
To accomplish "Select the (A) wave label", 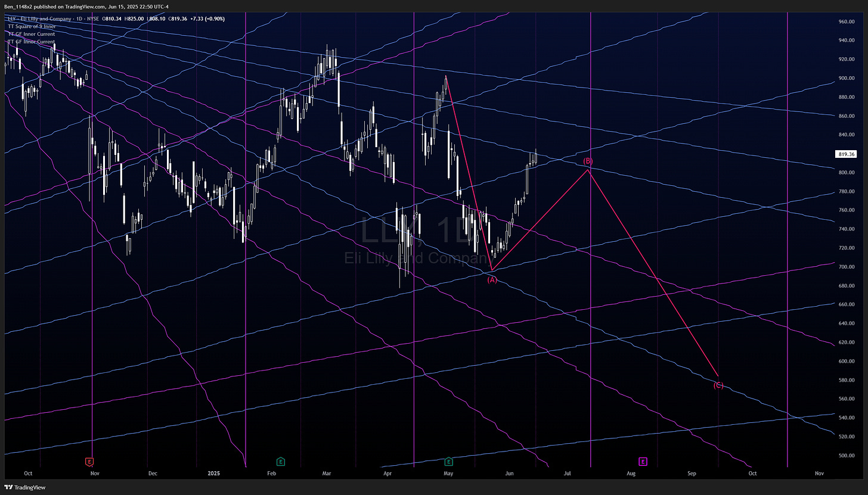I will [x=492, y=280].
